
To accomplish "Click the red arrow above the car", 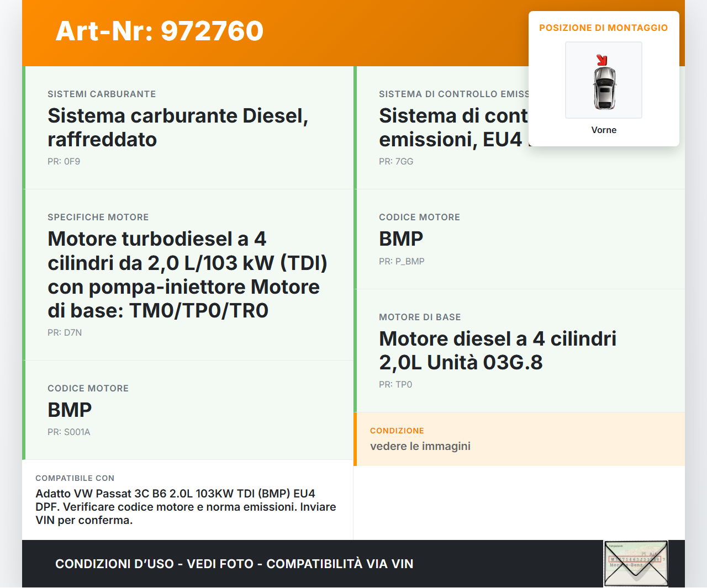I will pos(602,60).
